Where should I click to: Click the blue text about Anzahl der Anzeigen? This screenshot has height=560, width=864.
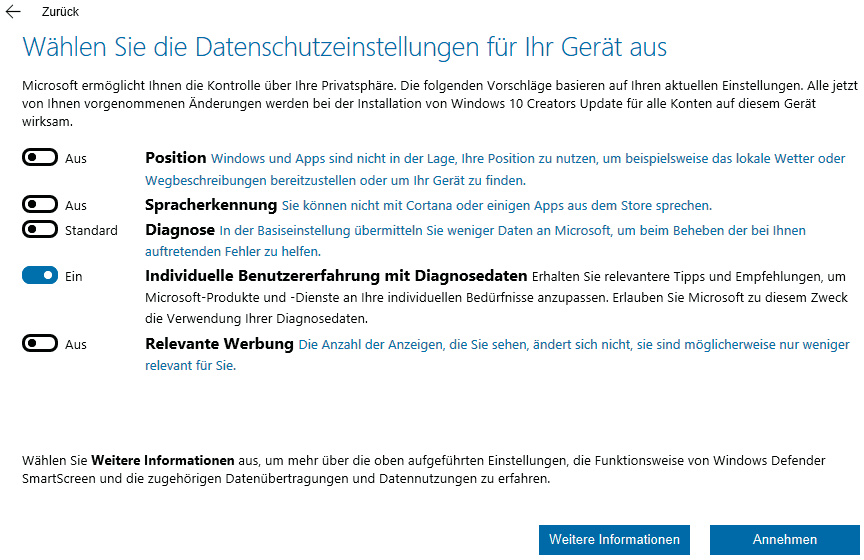pyautogui.click(x=573, y=345)
